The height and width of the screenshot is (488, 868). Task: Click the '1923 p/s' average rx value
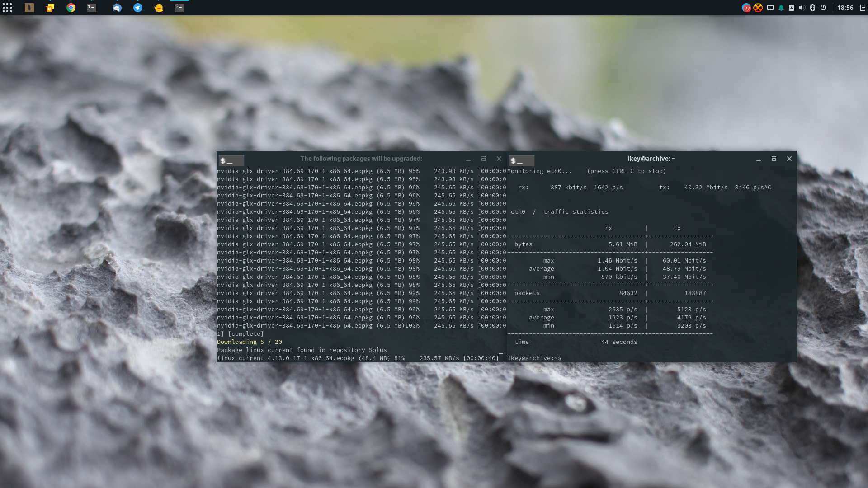[623, 318]
